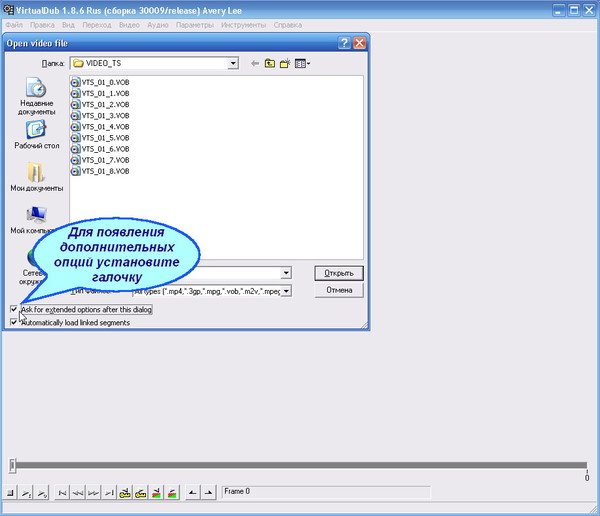Open the view menu icon in the dialog
The image size is (600, 516).
[302, 64]
